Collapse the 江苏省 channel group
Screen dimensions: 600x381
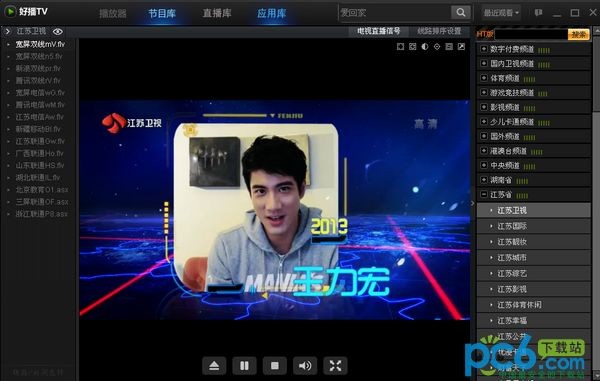[484, 194]
